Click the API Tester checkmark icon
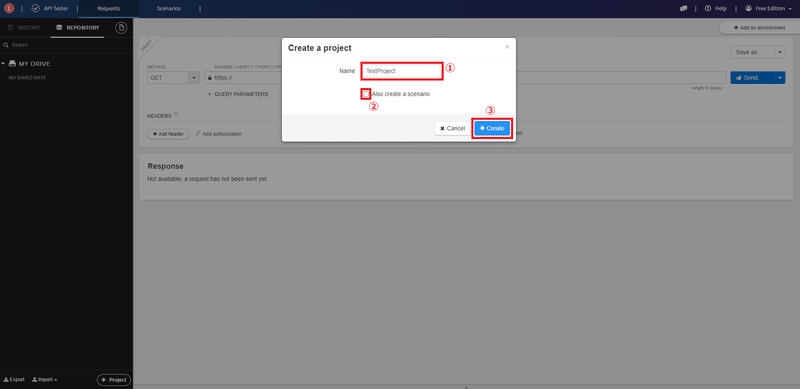The height and width of the screenshot is (389, 800). coord(36,8)
